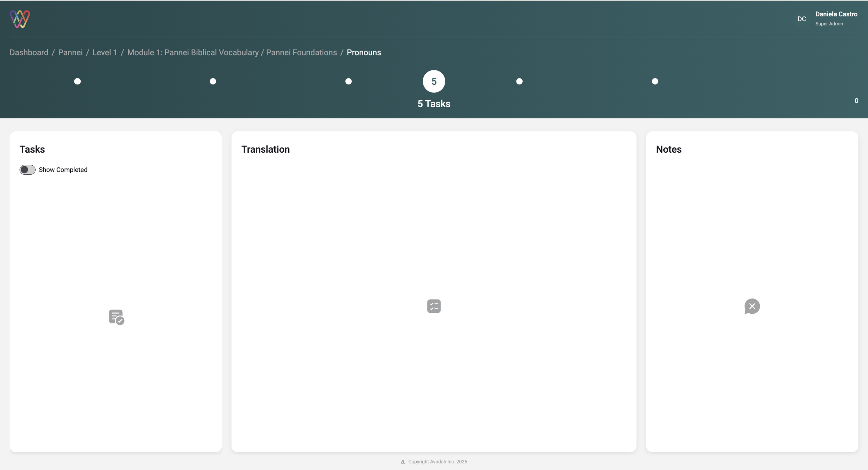Click the colorful W logo

click(x=20, y=19)
